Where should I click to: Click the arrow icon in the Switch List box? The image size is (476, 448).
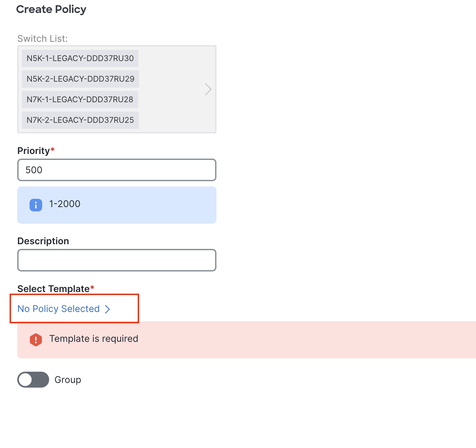coord(208,89)
